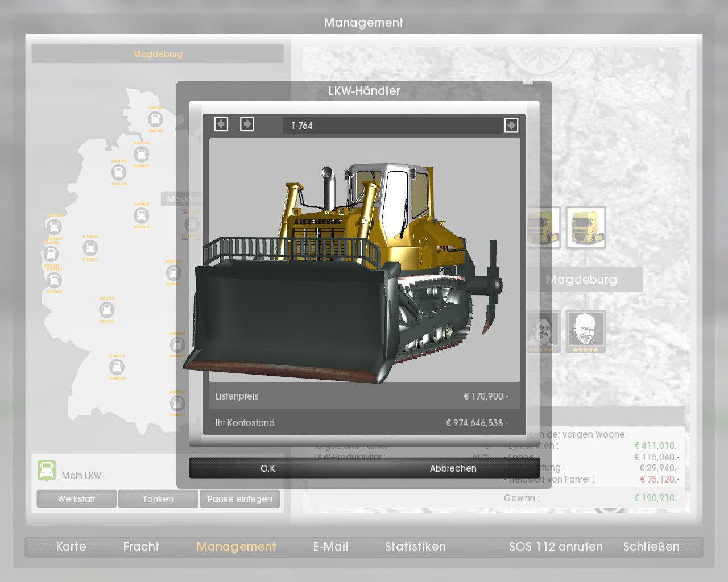Viewport: 728px width, 582px height.
Task: Open the E-Mail tab
Action: pyautogui.click(x=331, y=547)
